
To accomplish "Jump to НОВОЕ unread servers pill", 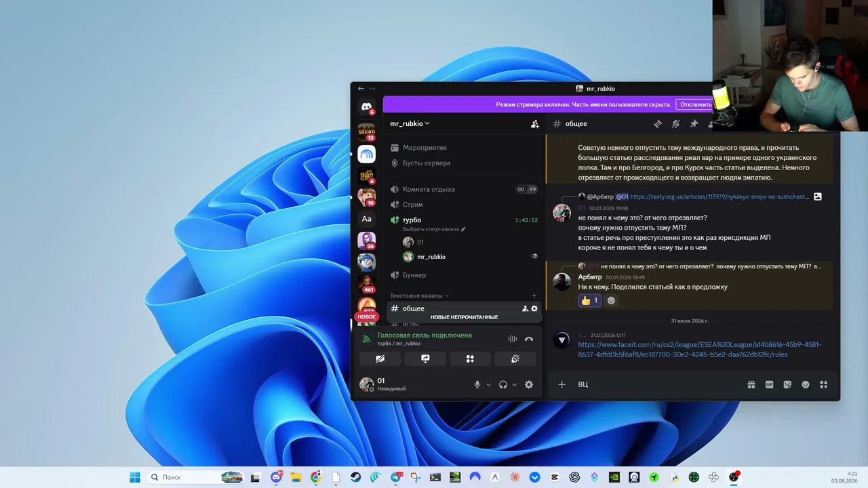I will point(366,317).
